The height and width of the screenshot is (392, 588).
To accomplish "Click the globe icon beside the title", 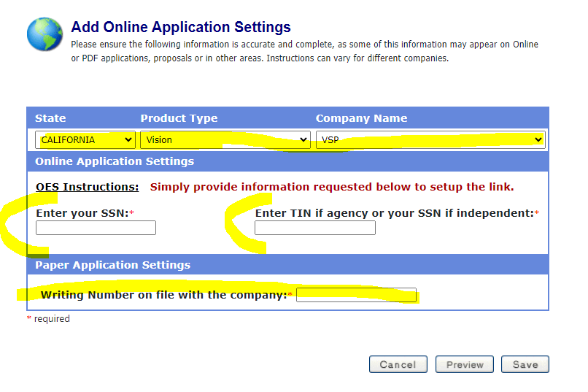I will [45, 34].
